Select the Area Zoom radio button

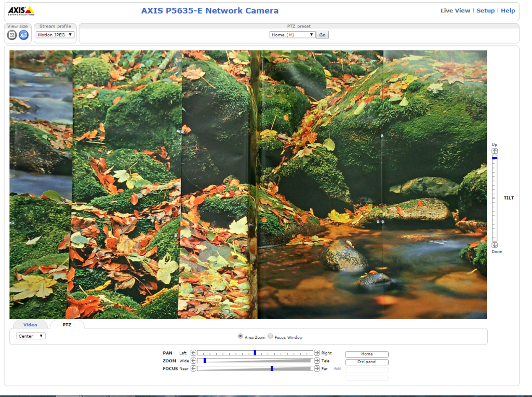[240, 336]
